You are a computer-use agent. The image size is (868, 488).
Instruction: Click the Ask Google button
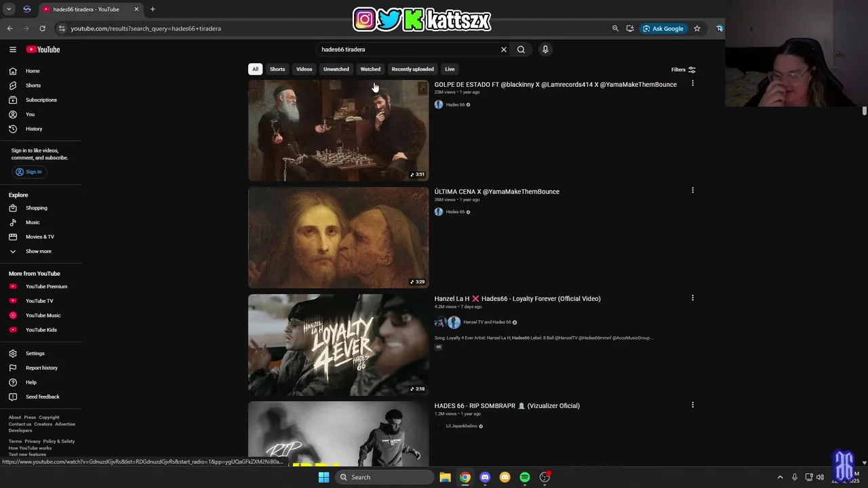[x=663, y=28]
